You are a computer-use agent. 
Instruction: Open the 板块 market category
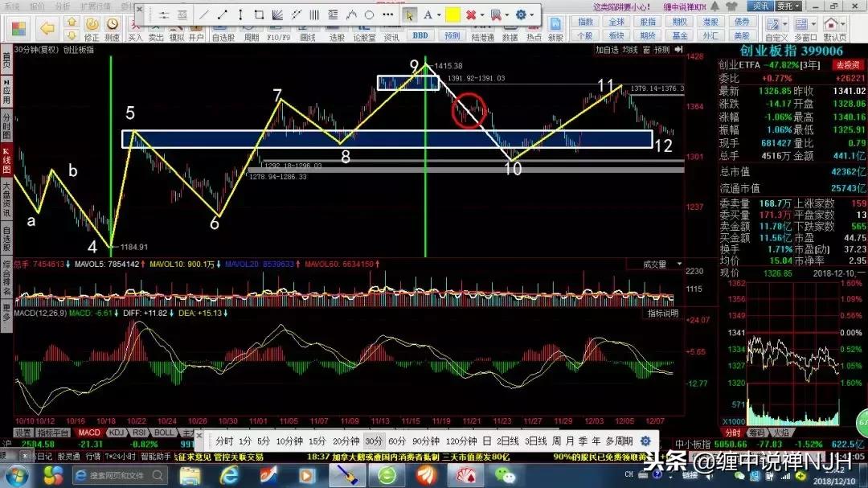click(616, 35)
